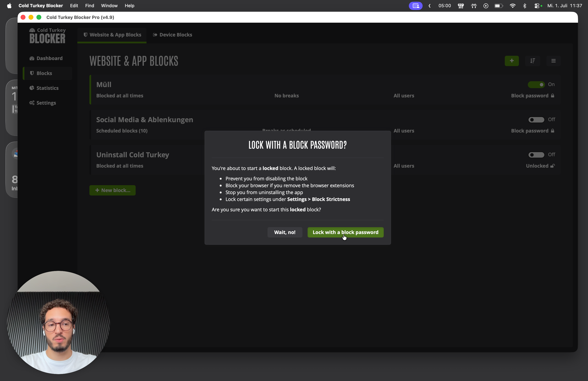588x381 pixels.
Task: Click the green plus add block icon
Action: click(512, 61)
